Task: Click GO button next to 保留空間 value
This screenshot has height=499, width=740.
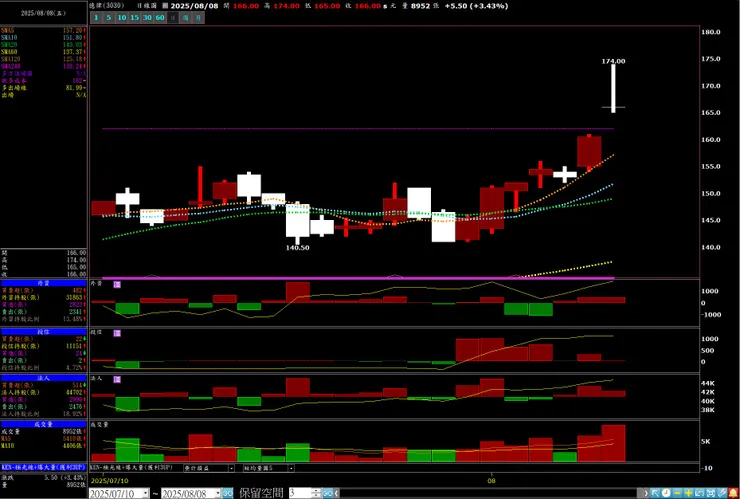Action: click(x=328, y=493)
